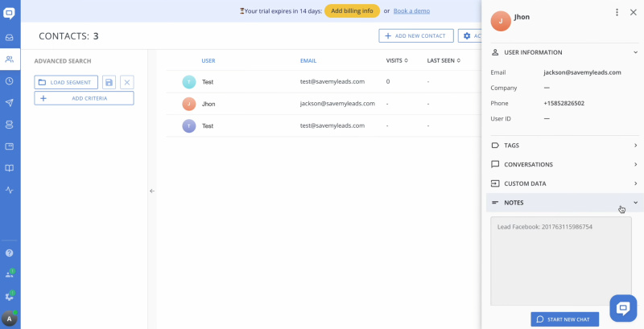
Task: Open the team members icon with badge
Action: 10,273
